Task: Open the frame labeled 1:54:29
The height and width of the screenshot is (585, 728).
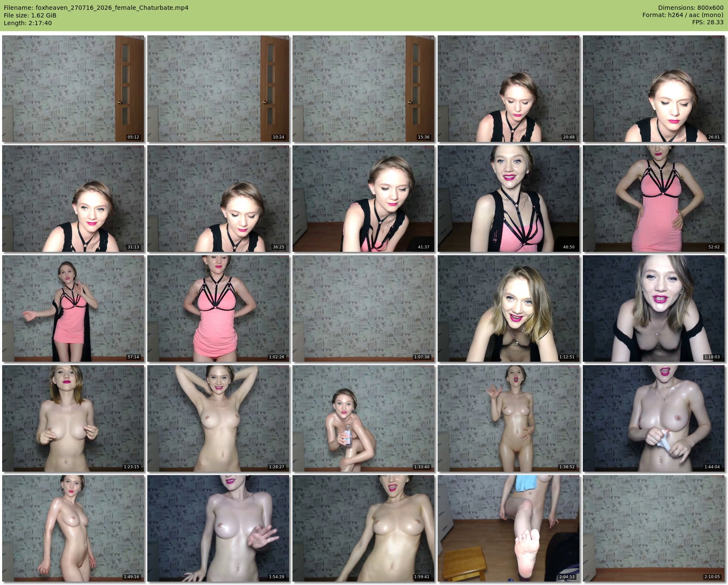Action: click(218, 528)
